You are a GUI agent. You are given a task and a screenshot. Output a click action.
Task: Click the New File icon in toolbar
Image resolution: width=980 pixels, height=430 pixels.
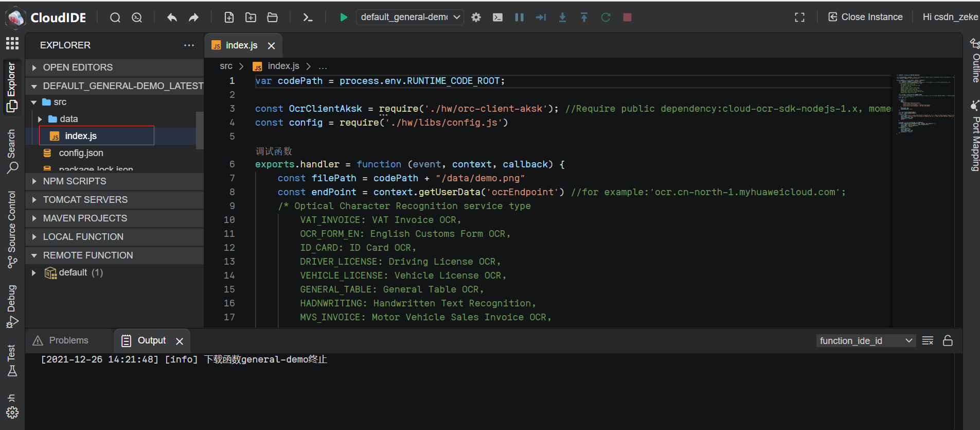click(x=229, y=18)
